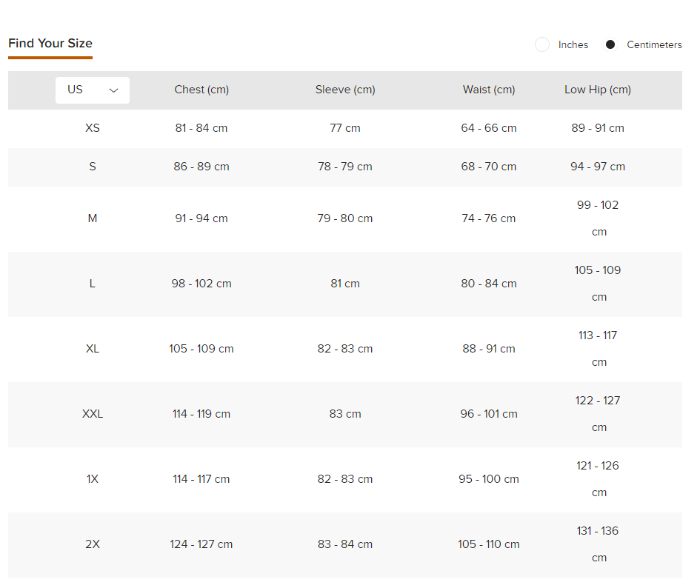
Task: Select the 2X size row label
Action: click(x=93, y=544)
